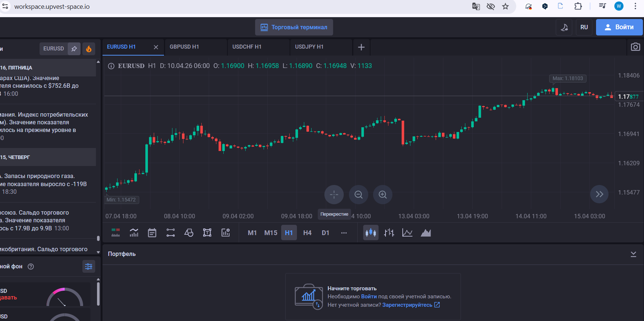Open the RU language selector

(584, 27)
